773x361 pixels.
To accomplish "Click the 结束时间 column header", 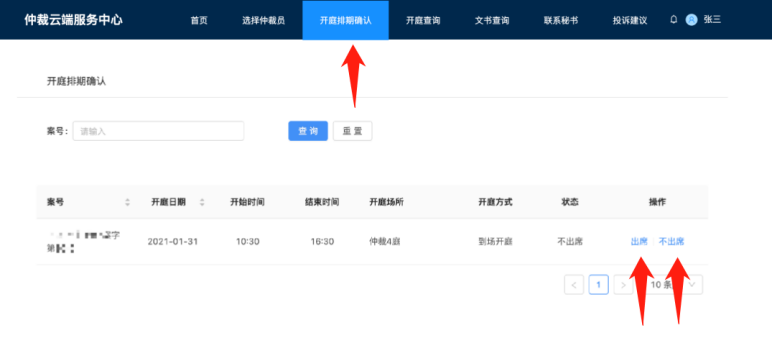I will [x=322, y=202].
